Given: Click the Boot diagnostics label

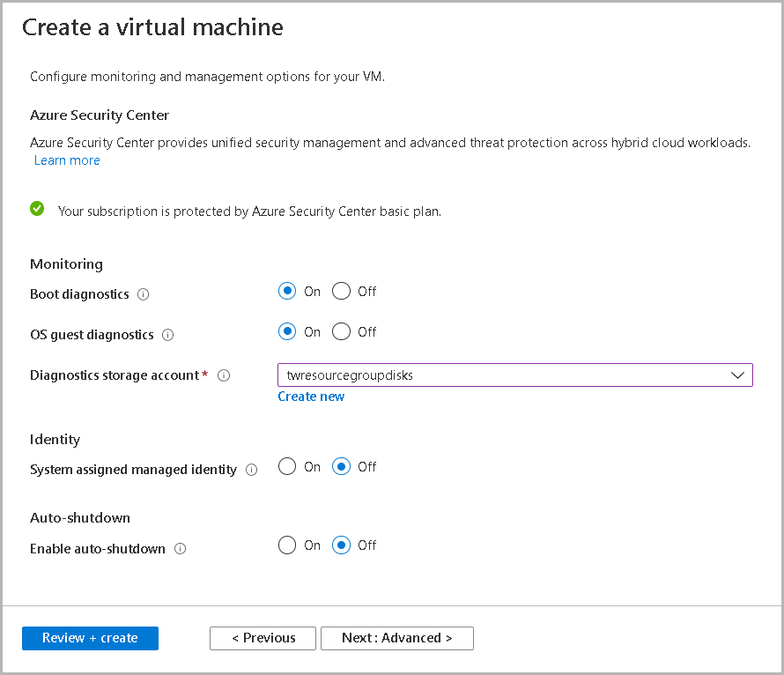Looking at the screenshot, I should coord(79,294).
